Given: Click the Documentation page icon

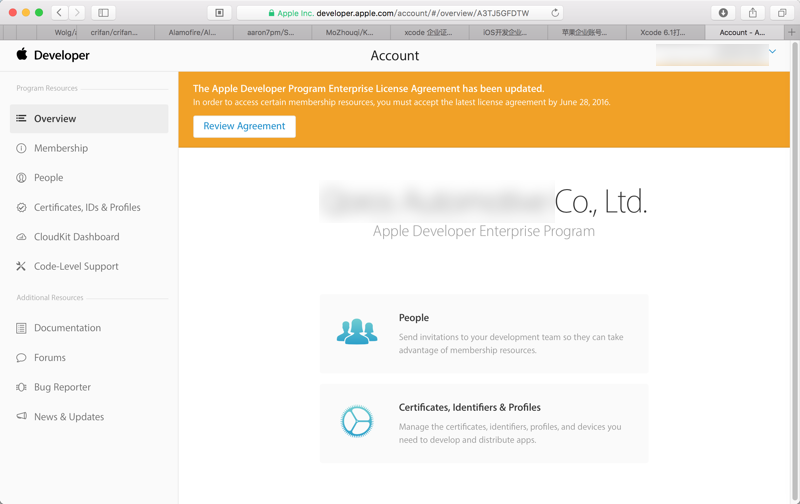Looking at the screenshot, I should (x=21, y=328).
